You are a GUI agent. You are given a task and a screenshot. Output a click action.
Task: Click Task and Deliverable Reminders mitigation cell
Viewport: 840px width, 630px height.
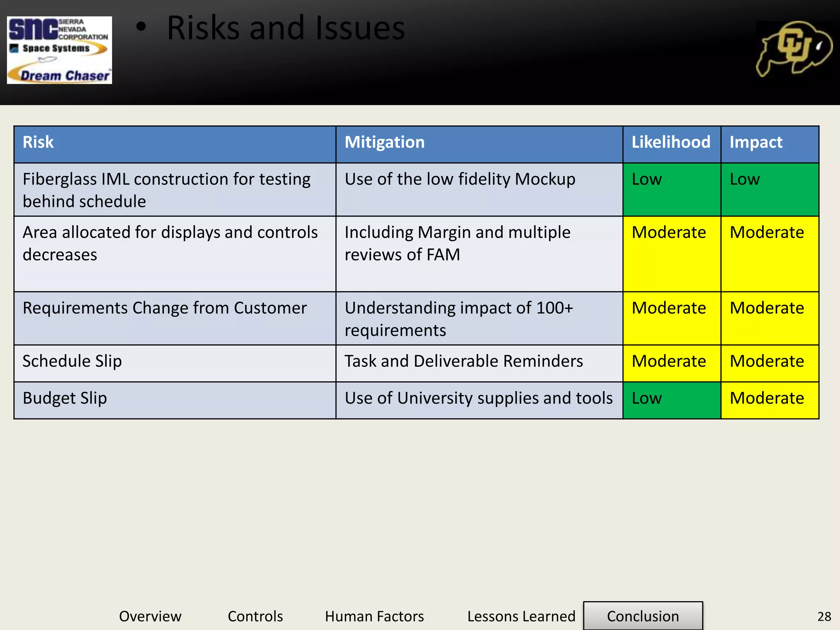click(x=479, y=363)
